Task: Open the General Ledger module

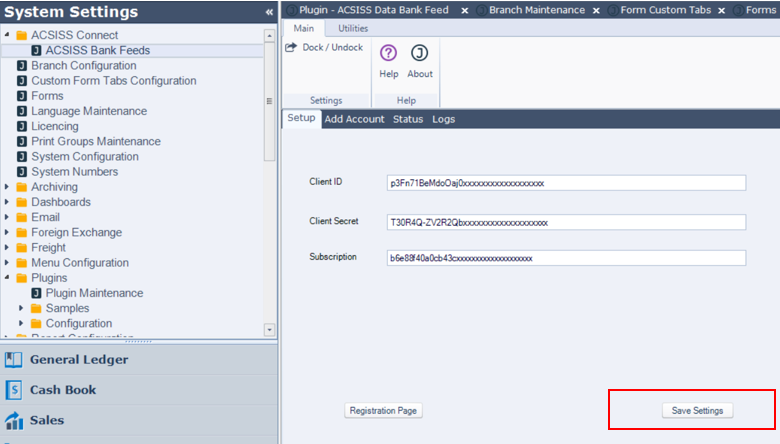Action: [78, 360]
